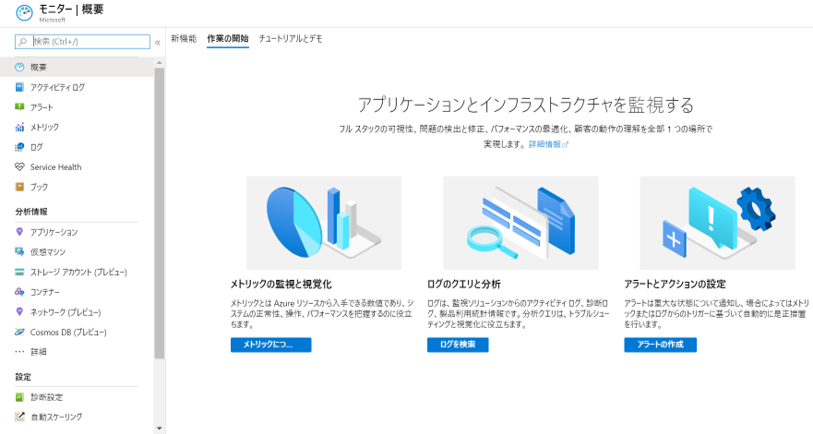The height and width of the screenshot is (434, 813).
Task: Click the アプリケーション lightbulb icon
Action: [19, 232]
